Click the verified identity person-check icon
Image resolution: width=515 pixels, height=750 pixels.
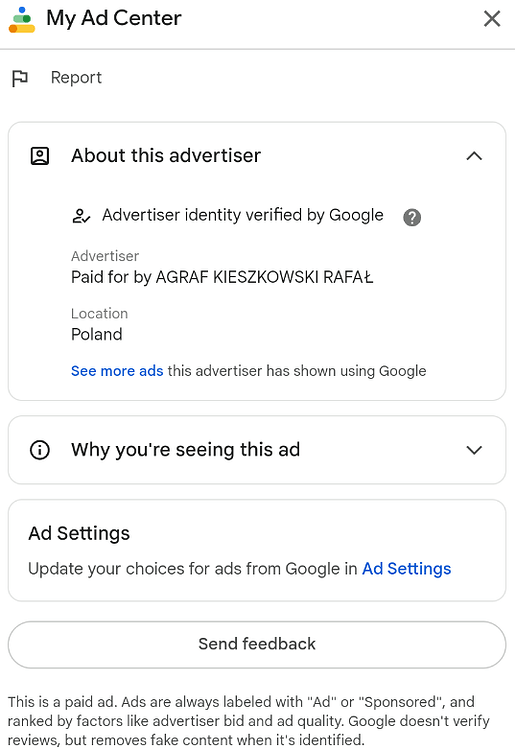pos(81,216)
